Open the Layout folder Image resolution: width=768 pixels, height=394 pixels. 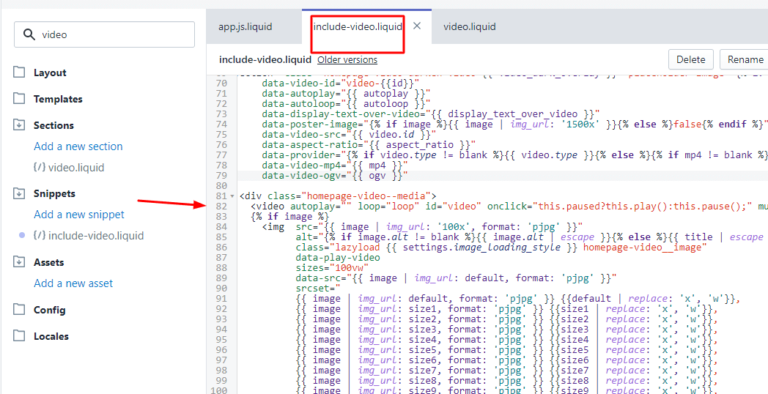50,73
